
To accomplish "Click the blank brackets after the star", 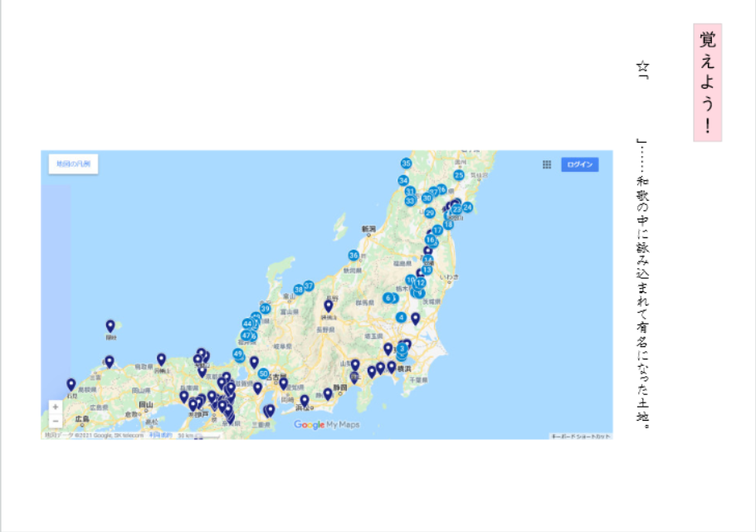I will pos(641,108).
